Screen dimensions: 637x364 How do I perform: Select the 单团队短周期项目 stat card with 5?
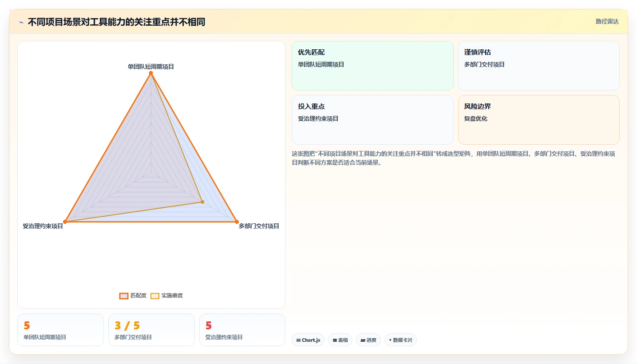tap(60, 330)
